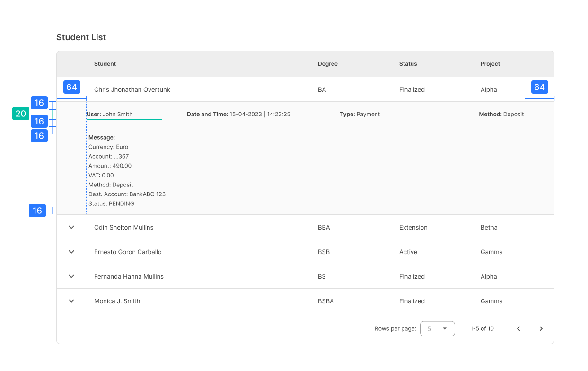Sort by the Degree column header
The height and width of the screenshot is (371, 588).
pyautogui.click(x=327, y=64)
